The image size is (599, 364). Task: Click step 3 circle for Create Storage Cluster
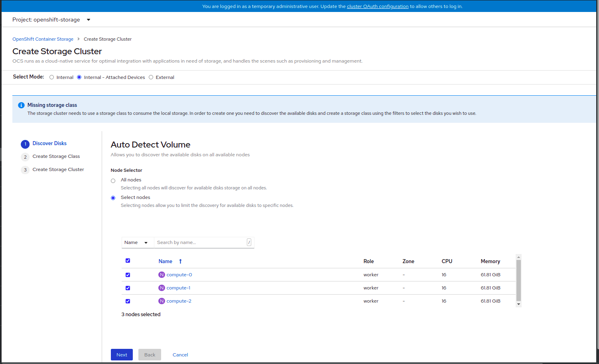(x=25, y=170)
